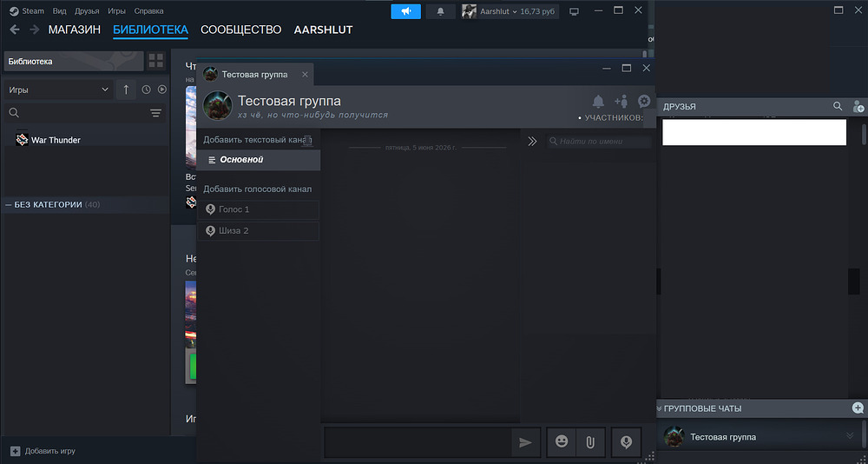Viewport: 868px width, 464px height.
Task: Select the Основной text channel
Action: 259,160
